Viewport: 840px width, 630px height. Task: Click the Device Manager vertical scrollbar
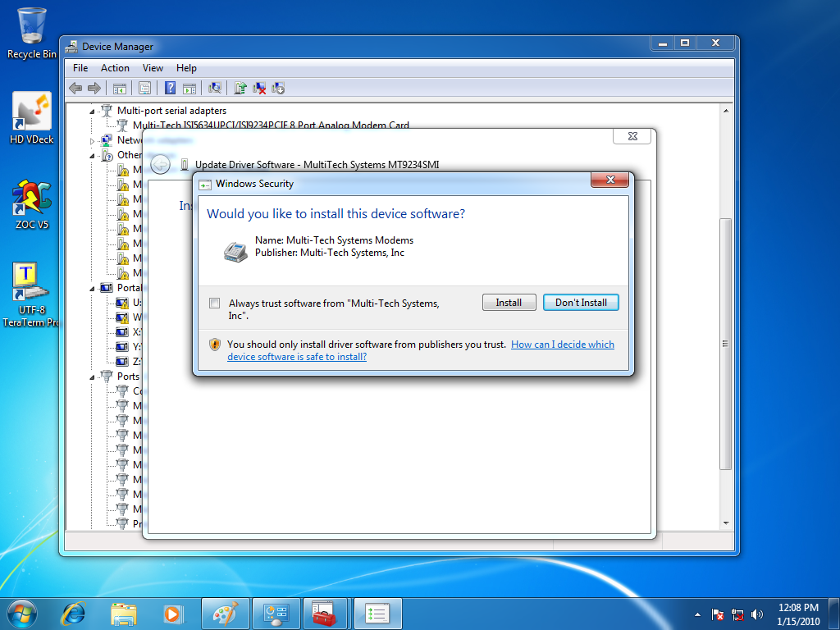[725, 345]
